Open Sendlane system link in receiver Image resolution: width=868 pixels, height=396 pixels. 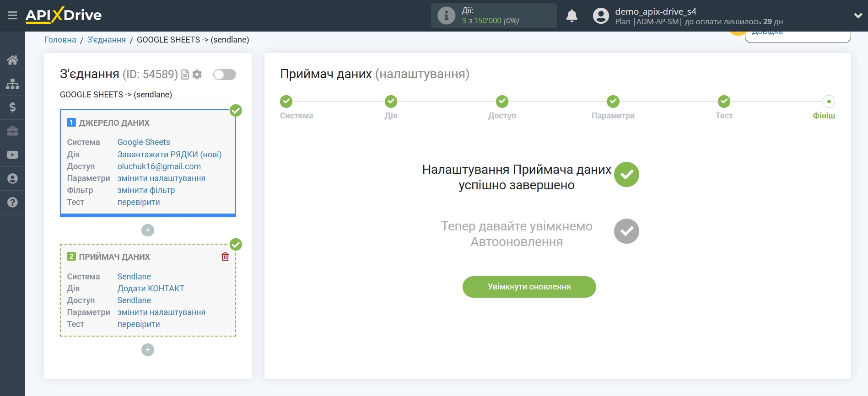[x=134, y=277]
